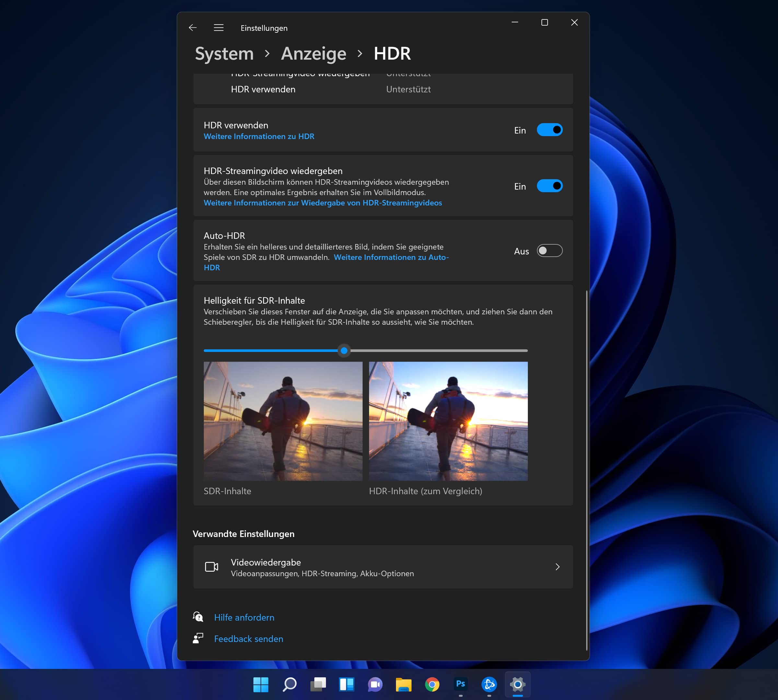Go to System in the breadcrumb

224,53
